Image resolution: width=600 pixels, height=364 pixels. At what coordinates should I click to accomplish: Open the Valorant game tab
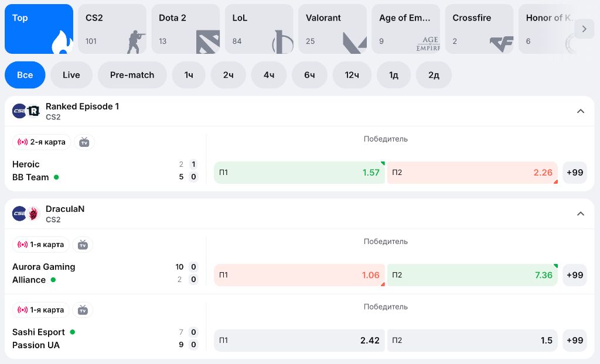point(332,29)
